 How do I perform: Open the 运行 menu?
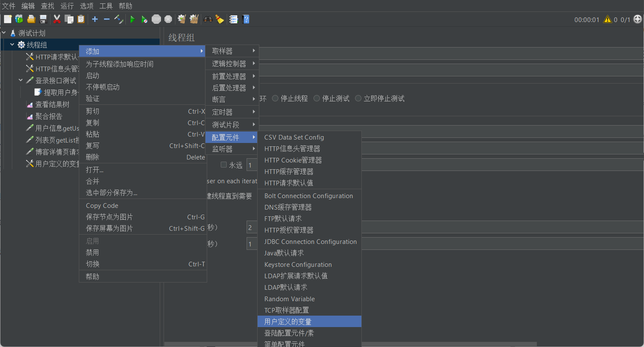tap(67, 6)
